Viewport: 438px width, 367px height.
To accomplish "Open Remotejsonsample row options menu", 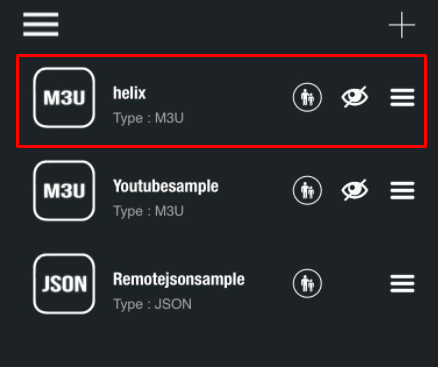I will tap(402, 283).
